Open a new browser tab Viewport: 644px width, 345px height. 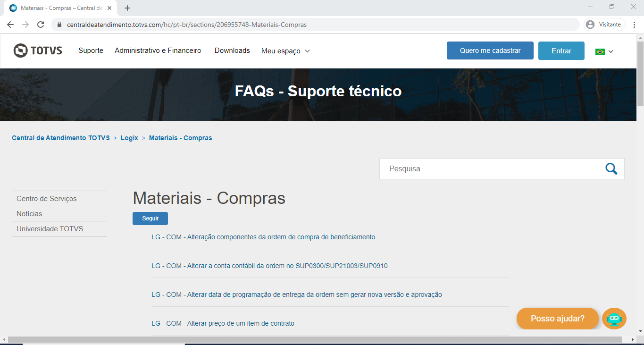[127, 8]
